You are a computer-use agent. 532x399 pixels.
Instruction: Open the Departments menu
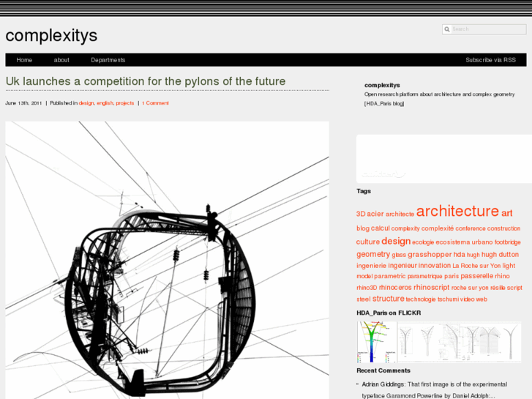(x=108, y=60)
